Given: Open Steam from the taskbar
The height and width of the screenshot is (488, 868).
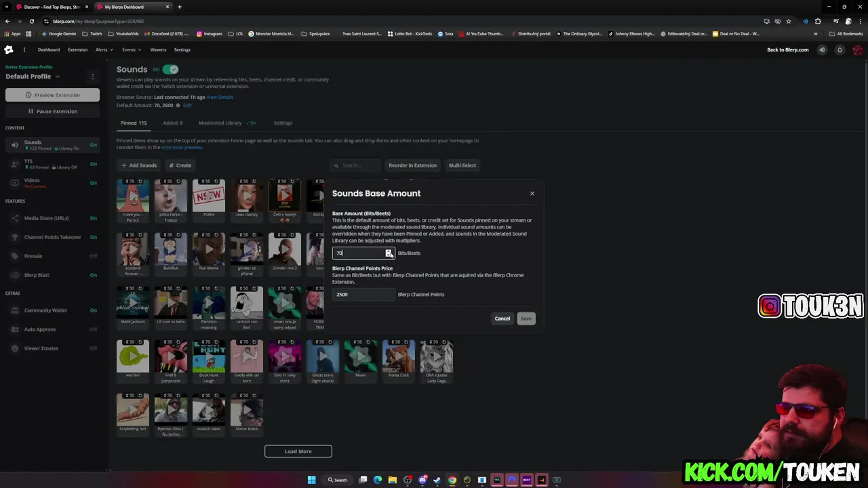Looking at the screenshot, I should point(437,480).
